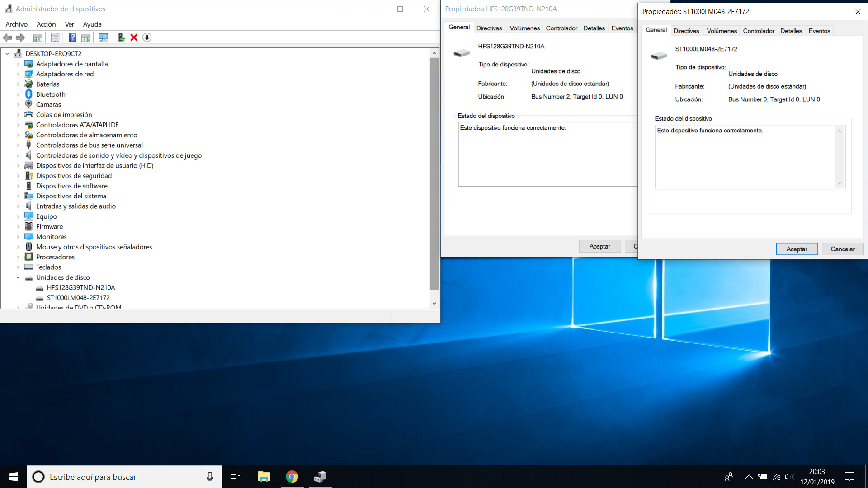The width and height of the screenshot is (868, 488).
Task: Click the blue help question mark icon
Action: [72, 38]
